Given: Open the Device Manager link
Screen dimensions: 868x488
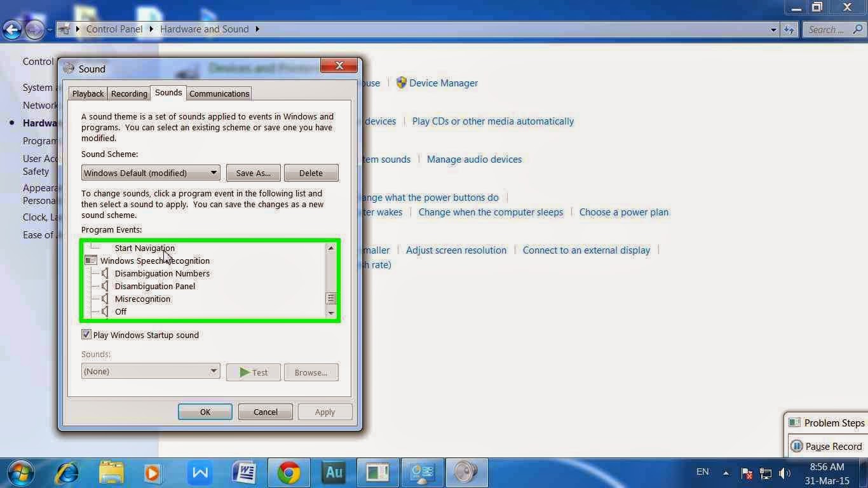Looking at the screenshot, I should tap(444, 83).
